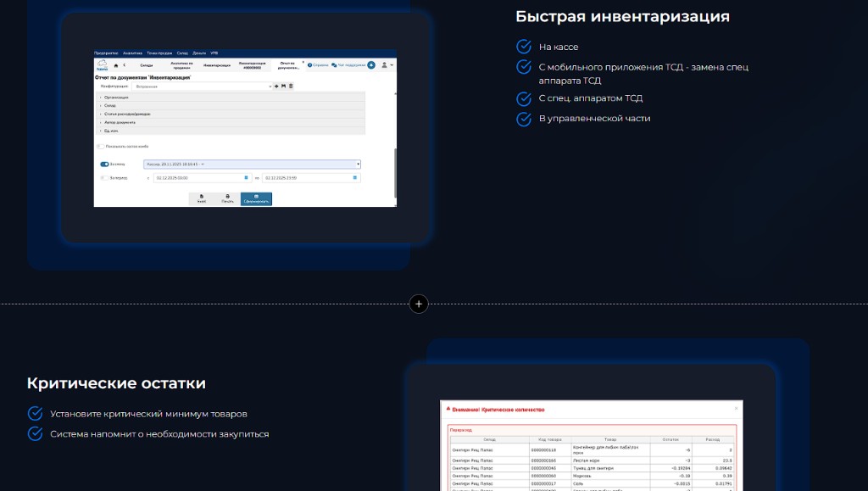Screen dimensions: 868x491
Task: Toggle the 'За период' switch
Action: pyautogui.click(x=104, y=178)
